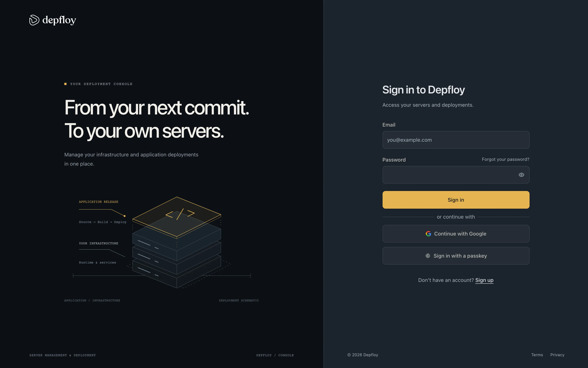This screenshot has width=588, height=368.
Task: Click the orange square bullet marker
Action: click(65, 84)
